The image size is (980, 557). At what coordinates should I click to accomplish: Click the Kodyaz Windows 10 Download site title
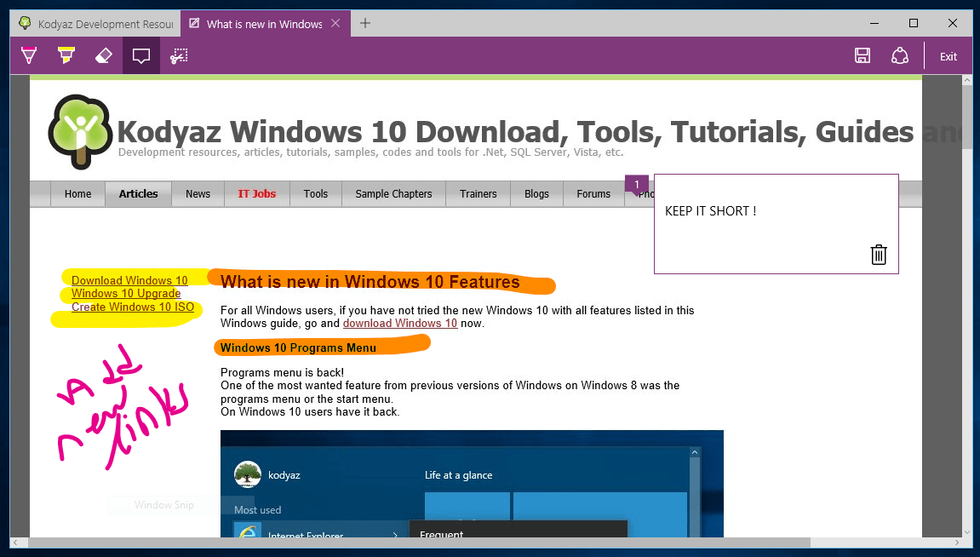click(516, 132)
